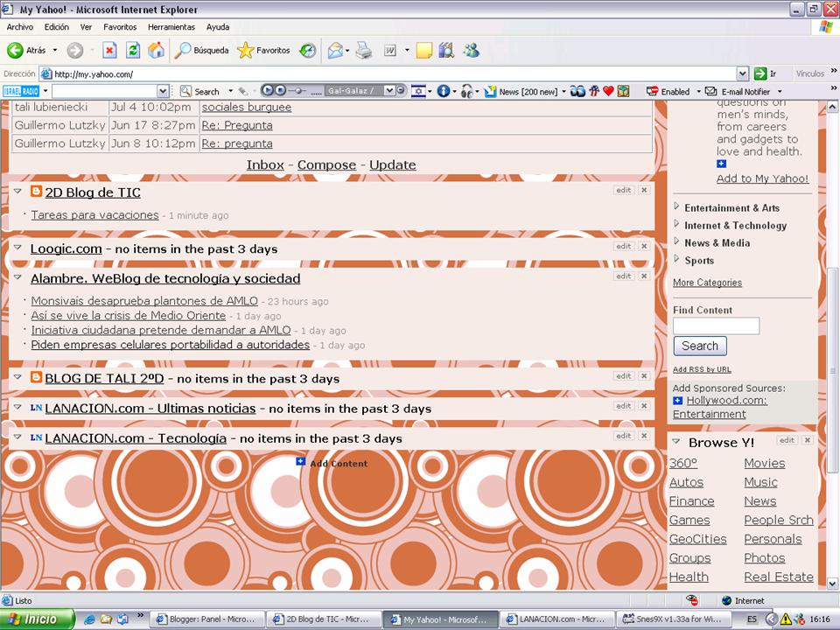Click the green Ir go button
This screenshot has height=630, width=840.
[765, 73]
